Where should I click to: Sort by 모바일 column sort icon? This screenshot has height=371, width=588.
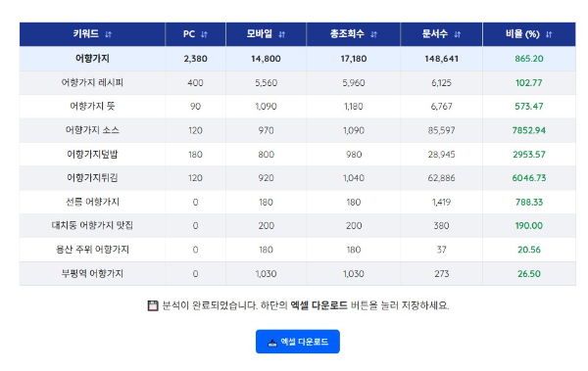coord(281,34)
